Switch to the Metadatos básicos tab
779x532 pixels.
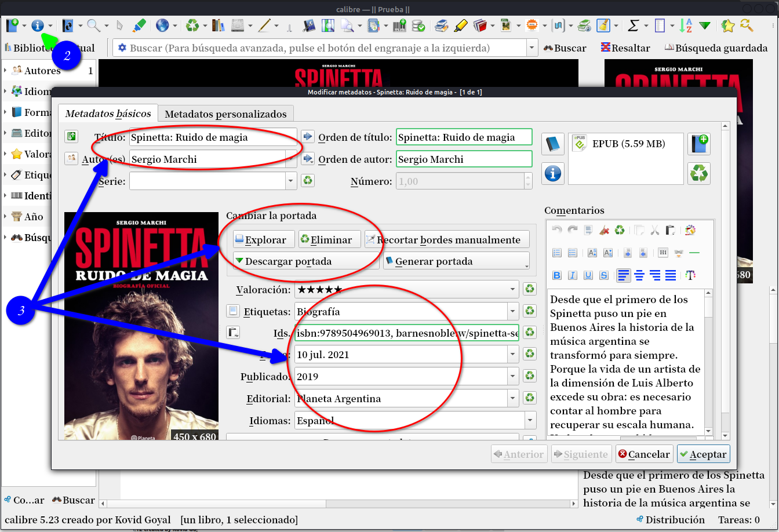[108, 114]
